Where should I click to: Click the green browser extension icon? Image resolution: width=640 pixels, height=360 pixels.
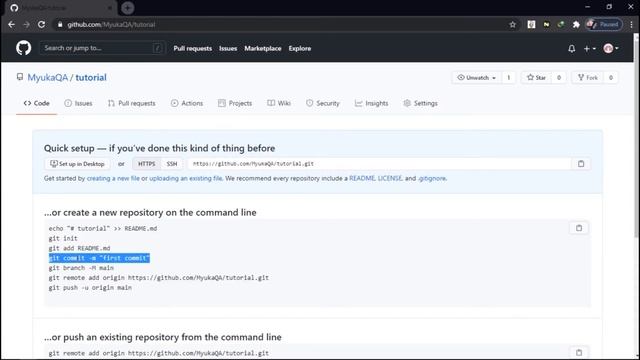click(x=561, y=24)
